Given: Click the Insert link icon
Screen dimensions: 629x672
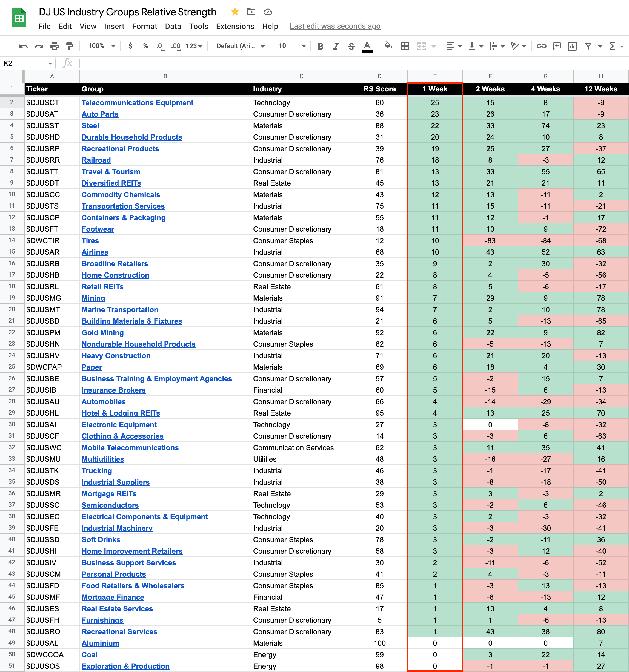Looking at the screenshot, I should click(x=541, y=46).
